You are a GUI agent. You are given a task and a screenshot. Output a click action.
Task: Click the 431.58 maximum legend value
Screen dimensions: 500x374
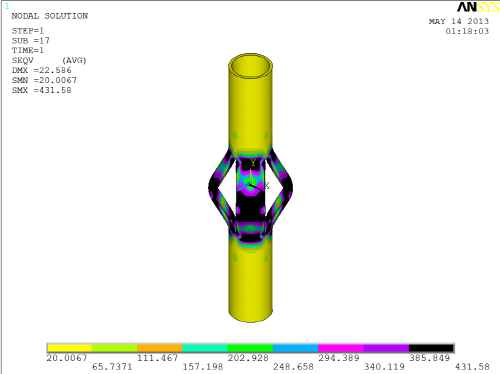(x=472, y=367)
